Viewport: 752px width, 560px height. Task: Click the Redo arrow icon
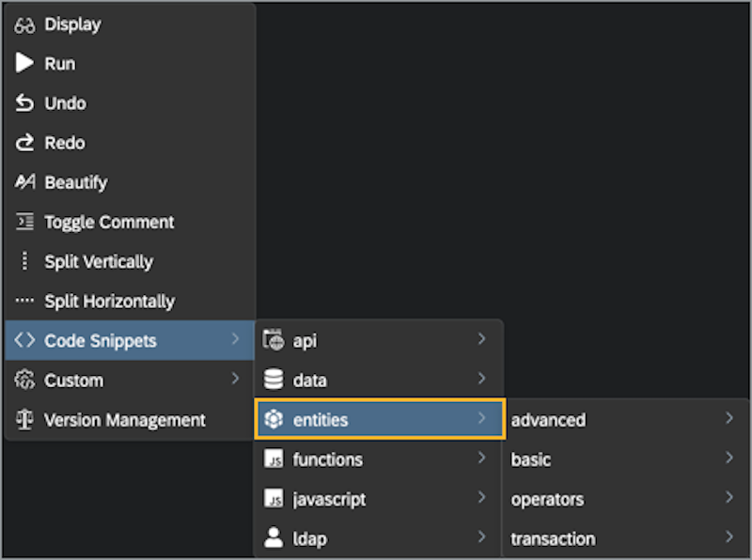tap(24, 143)
